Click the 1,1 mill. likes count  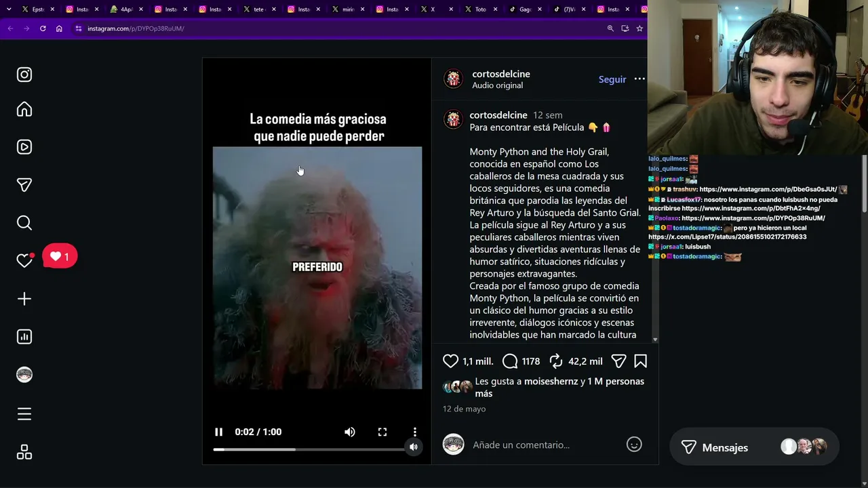pyautogui.click(x=478, y=362)
